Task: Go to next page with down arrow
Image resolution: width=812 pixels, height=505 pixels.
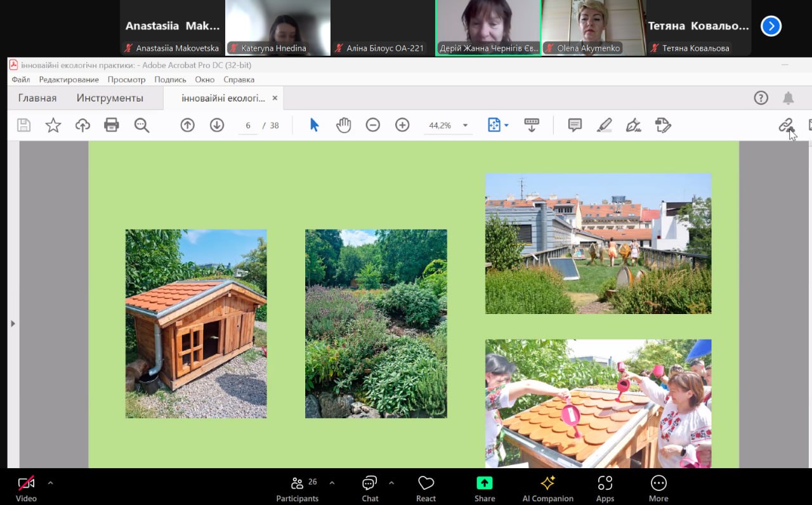Action: tap(217, 125)
